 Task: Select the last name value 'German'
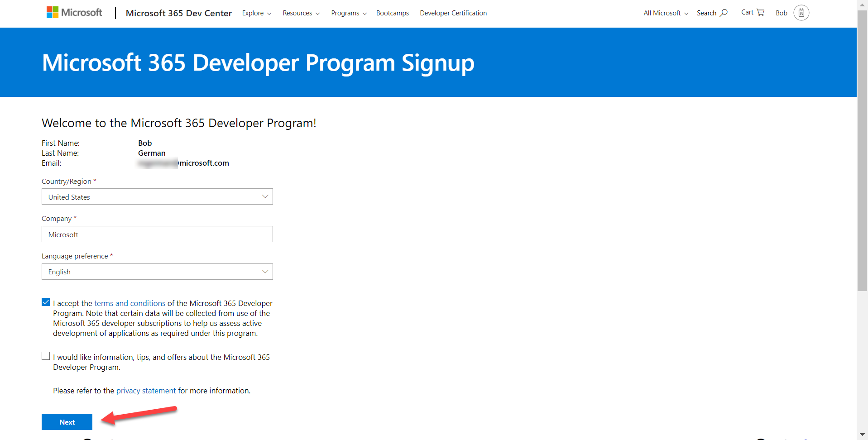pos(152,153)
